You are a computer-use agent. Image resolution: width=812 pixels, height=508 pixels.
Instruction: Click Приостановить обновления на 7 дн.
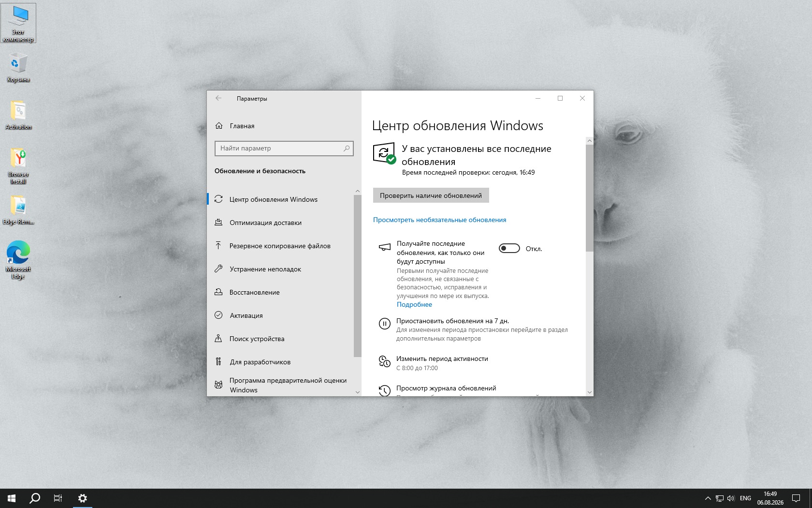coord(453,321)
